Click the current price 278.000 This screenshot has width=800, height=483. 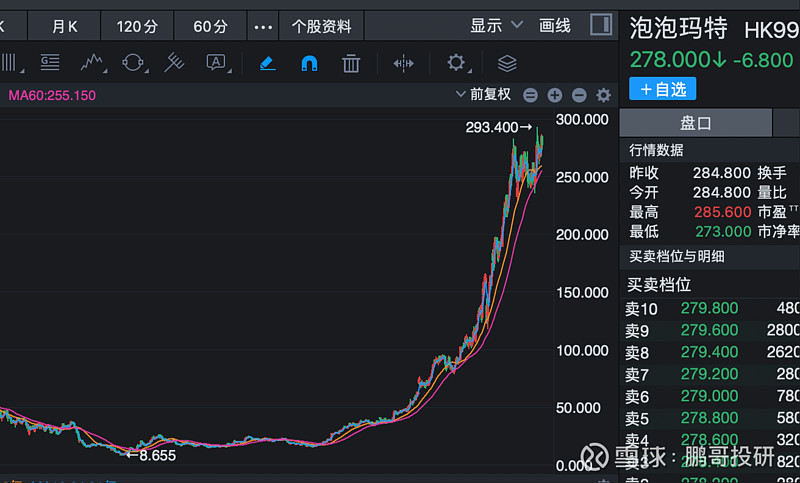(670, 60)
